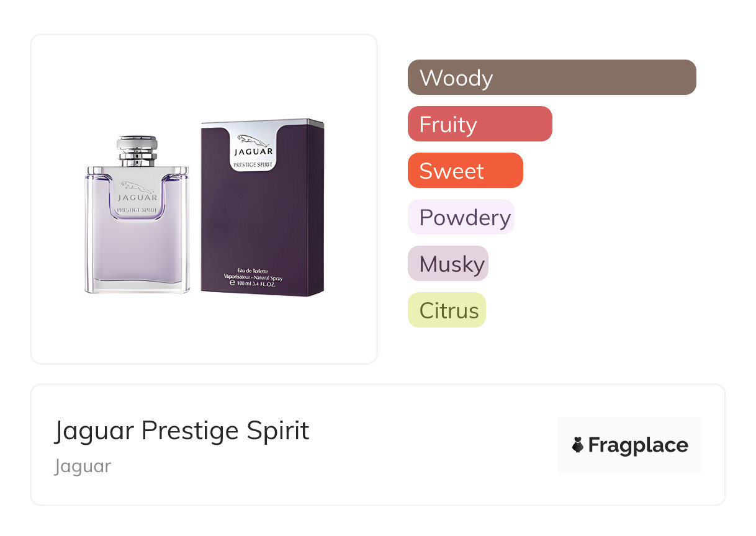Click the silver cap of the perfume bottle
The height and width of the screenshot is (536, 756).
[x=137, y=151]
